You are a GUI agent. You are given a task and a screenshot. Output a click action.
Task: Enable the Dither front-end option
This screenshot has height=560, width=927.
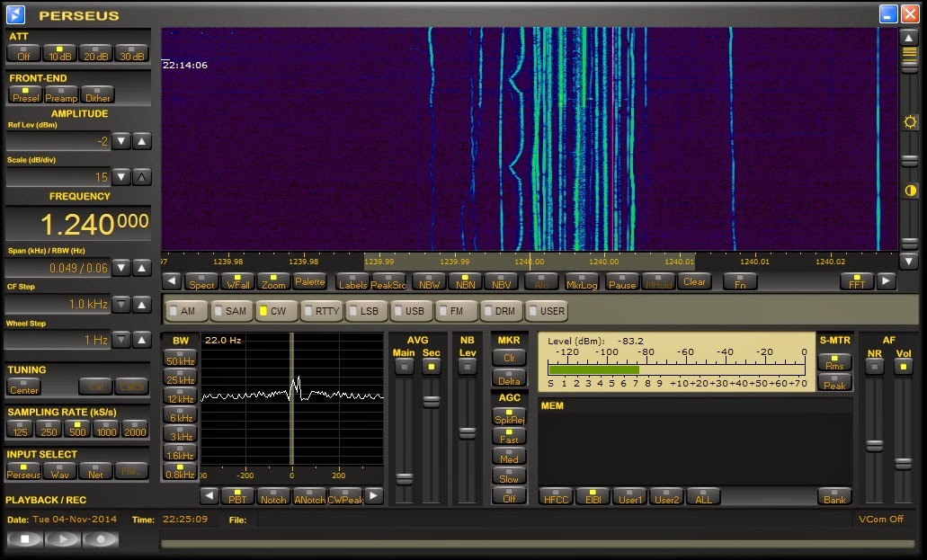[x=97, y=94]
